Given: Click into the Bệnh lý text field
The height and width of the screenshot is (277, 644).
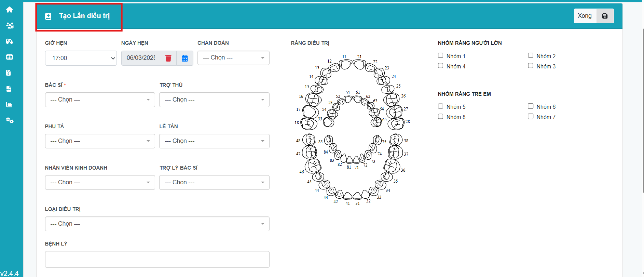Looking at the screenshot, I should click(x=157, y=260).
